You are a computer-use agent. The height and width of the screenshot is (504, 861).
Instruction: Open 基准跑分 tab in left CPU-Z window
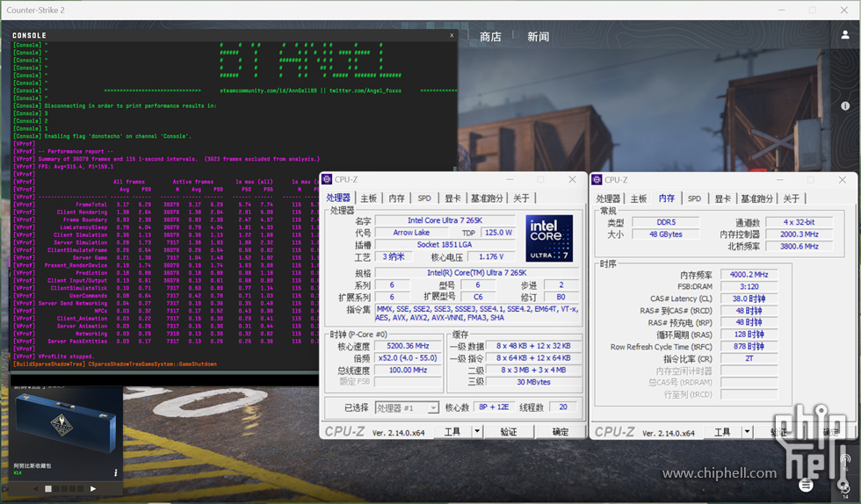click(487, 198)
